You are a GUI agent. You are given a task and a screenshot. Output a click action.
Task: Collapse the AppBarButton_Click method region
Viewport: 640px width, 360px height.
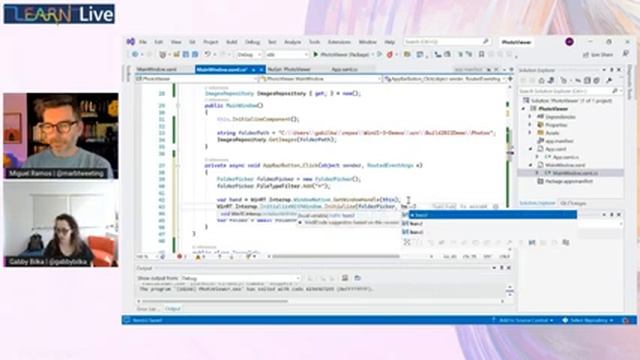(x=178, y=165)
